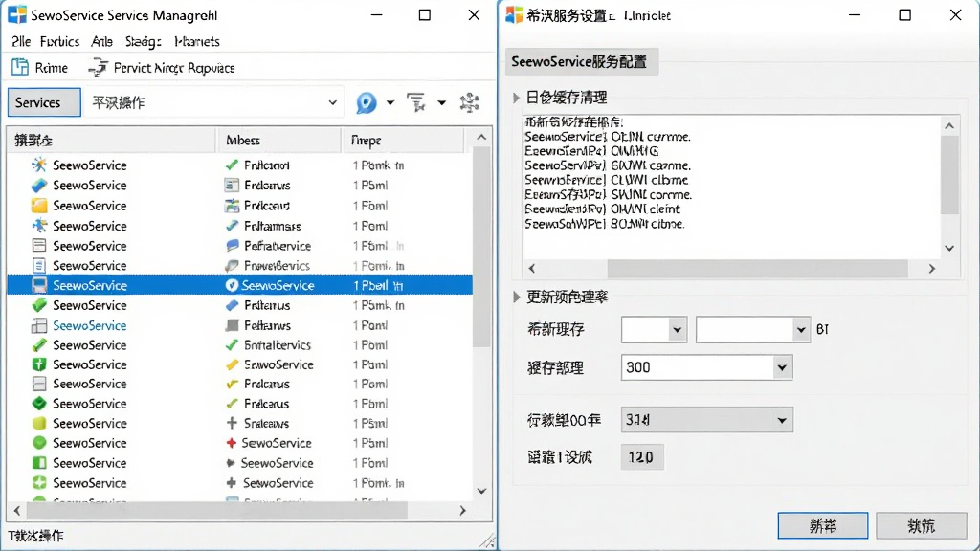Viewport: 980px width, 551px height.
Task: Click the red plus status icon
Action: click(232, 443)
